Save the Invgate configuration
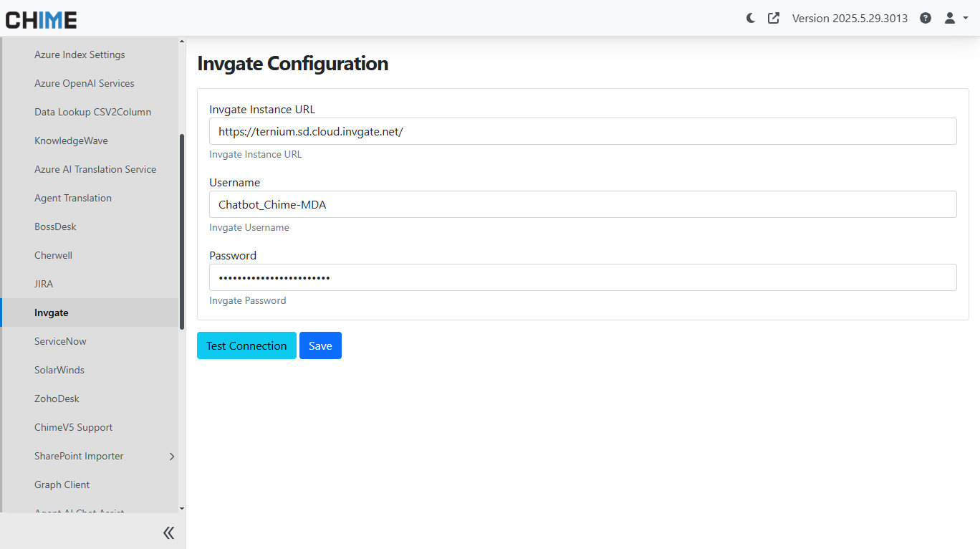This screenshot has height=549, width=980. coord(320,345)
